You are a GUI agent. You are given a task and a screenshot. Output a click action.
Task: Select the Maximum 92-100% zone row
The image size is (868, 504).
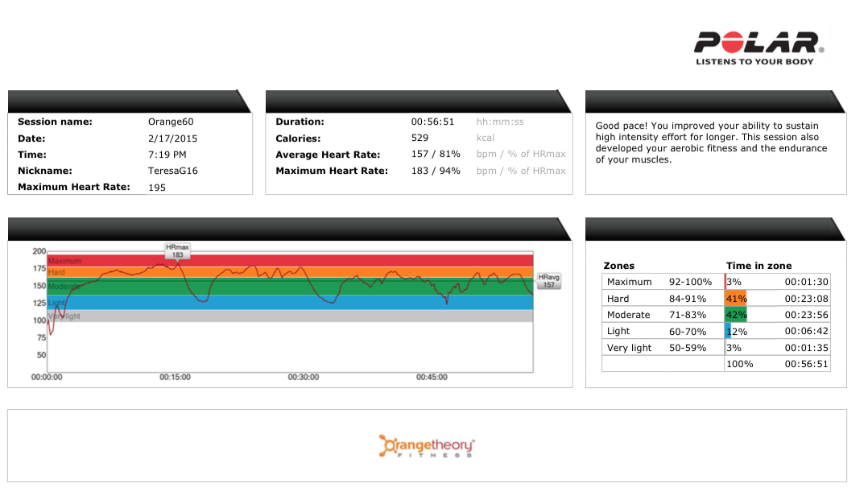pyautogui.click(x=660, y=282)
